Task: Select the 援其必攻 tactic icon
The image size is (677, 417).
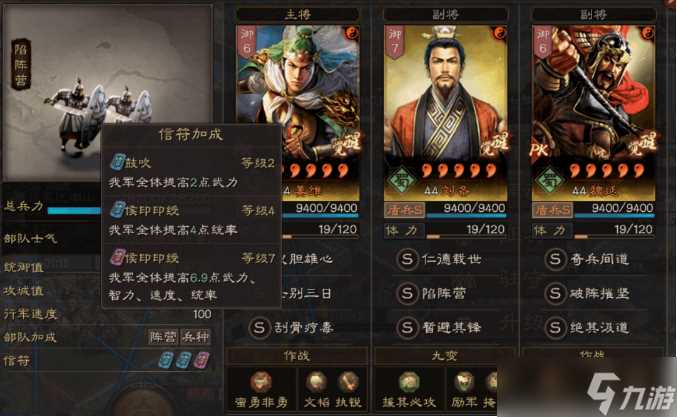Action: (x=408, y=382)
